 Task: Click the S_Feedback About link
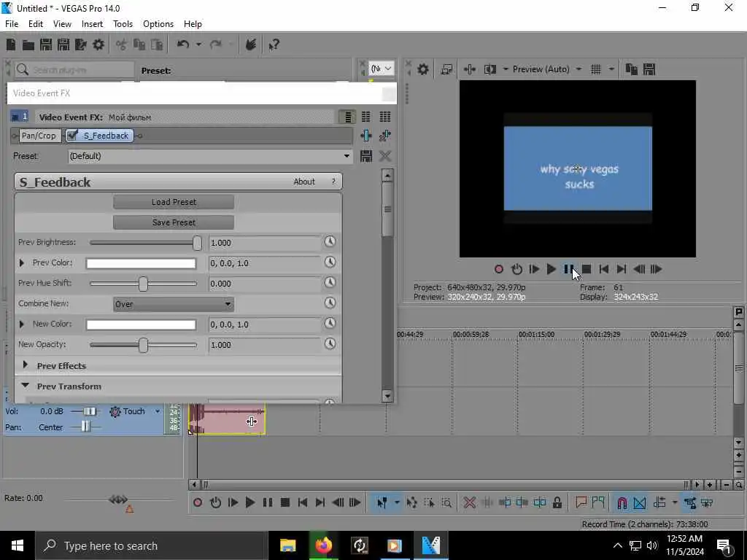pyautogui.click(x=304, y=182)
